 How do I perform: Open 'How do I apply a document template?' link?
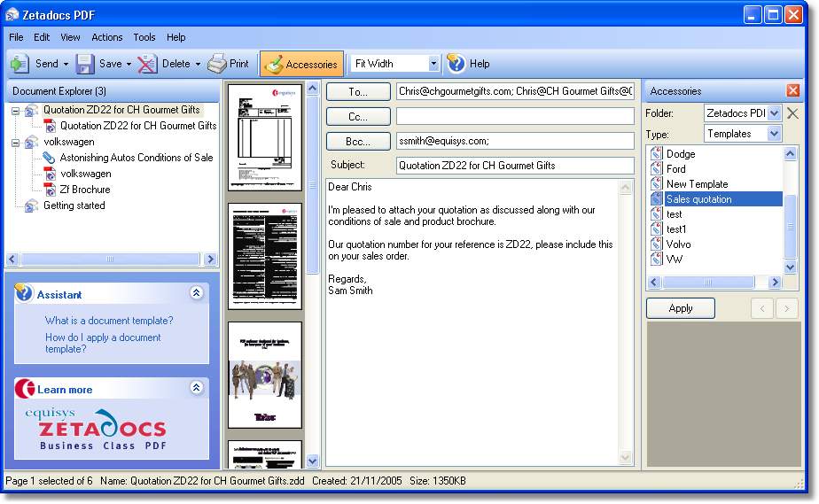(x=103, y=343)
